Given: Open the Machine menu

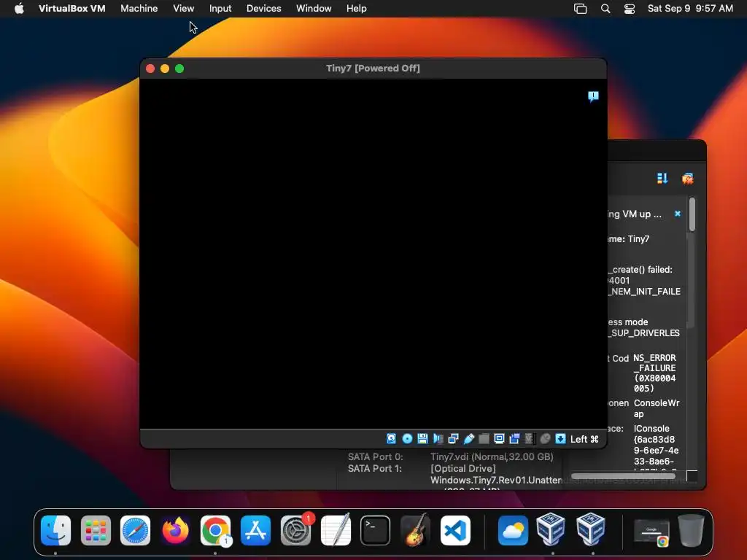Looking at the screenshot, I should [x=139, y=9].
